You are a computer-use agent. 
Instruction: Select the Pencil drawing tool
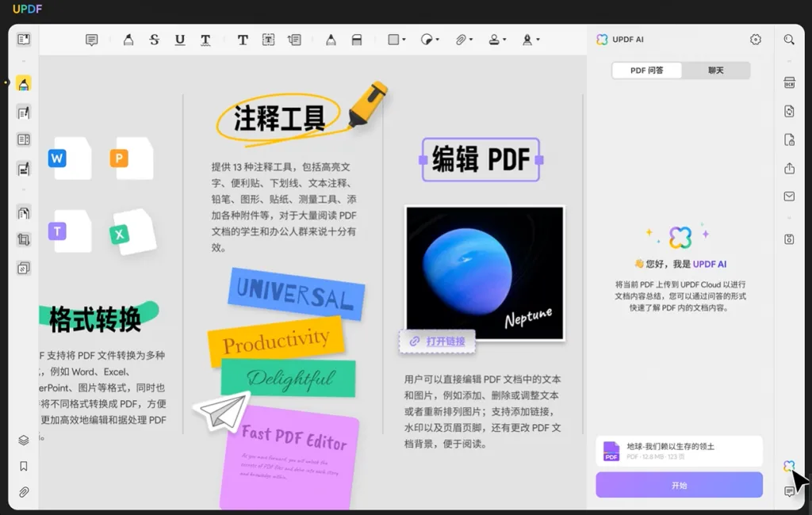click(331, 40)
